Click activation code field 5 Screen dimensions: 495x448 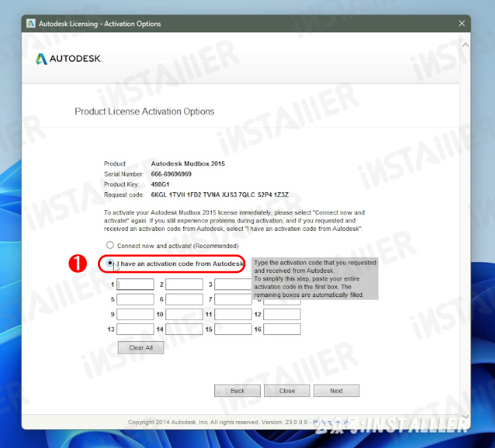[135, 299]
